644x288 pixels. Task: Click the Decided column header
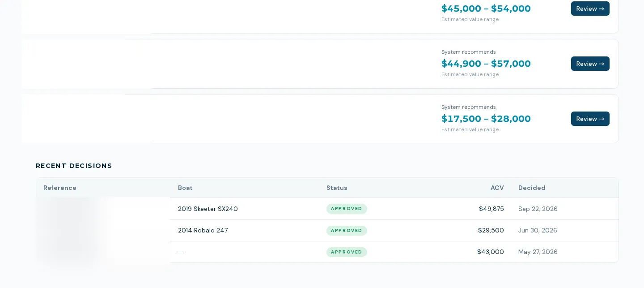click(532, 188)
